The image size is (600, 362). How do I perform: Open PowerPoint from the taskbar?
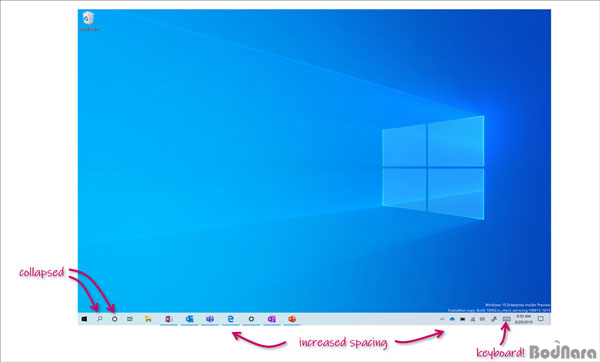[292, 319]
